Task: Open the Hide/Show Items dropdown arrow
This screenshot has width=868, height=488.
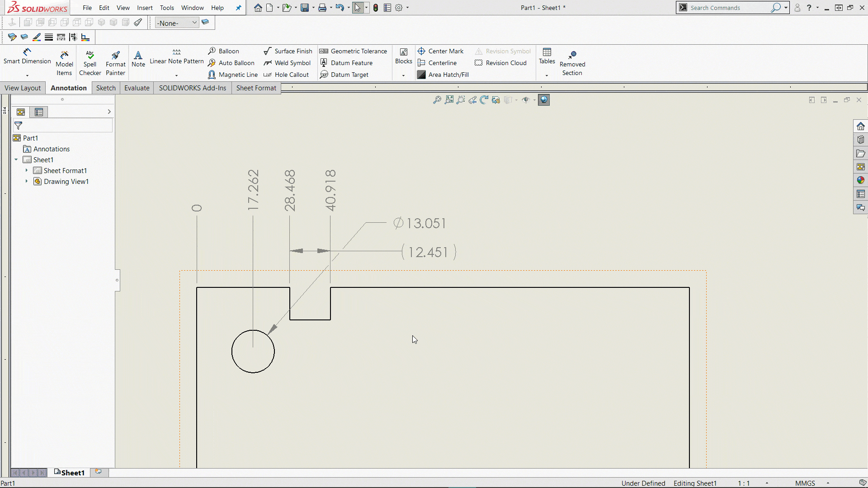Action: [534, 100]
